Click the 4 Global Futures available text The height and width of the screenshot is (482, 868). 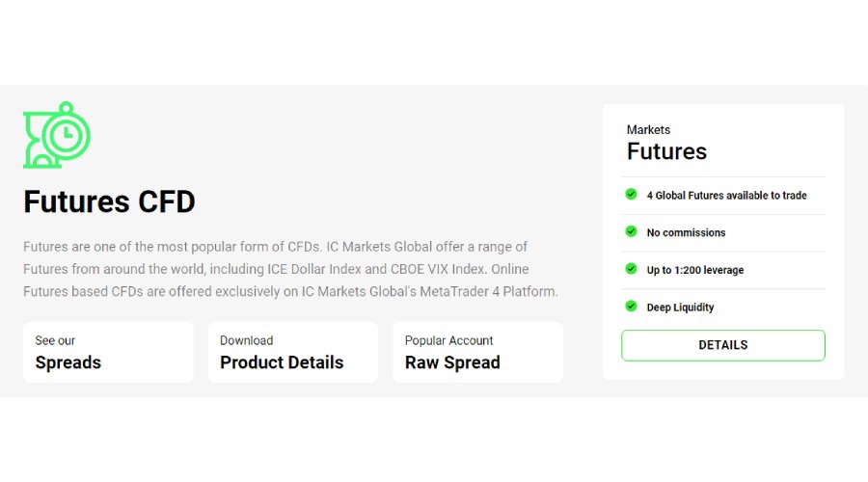click(726, 196)
